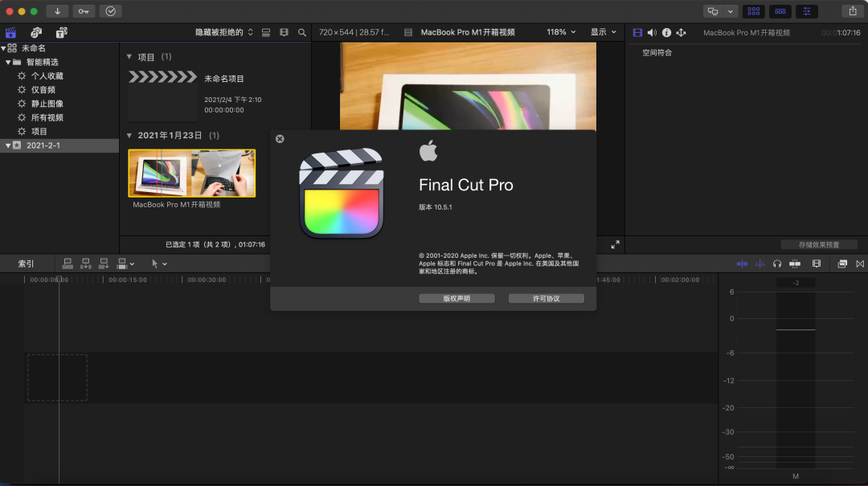Switch to the video inspector tab

637,33
